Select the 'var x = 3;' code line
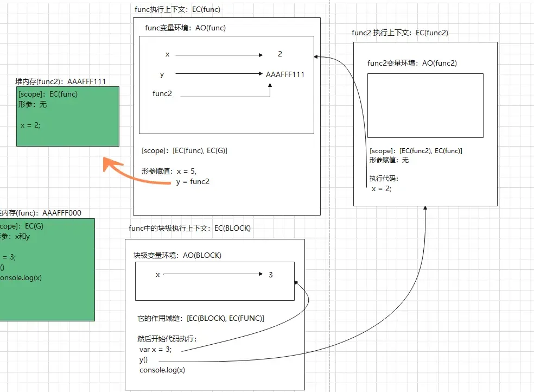The width and height of the screenshot is (534, 392). coord(155,349)
